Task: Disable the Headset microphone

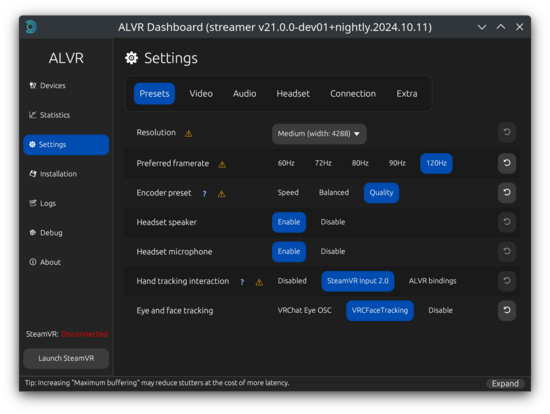Action: (x=333, y=252)
